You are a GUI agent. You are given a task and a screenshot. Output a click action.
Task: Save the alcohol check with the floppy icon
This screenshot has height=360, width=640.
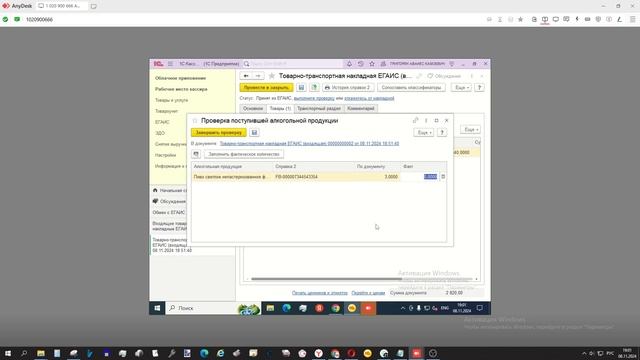point(254,133)
